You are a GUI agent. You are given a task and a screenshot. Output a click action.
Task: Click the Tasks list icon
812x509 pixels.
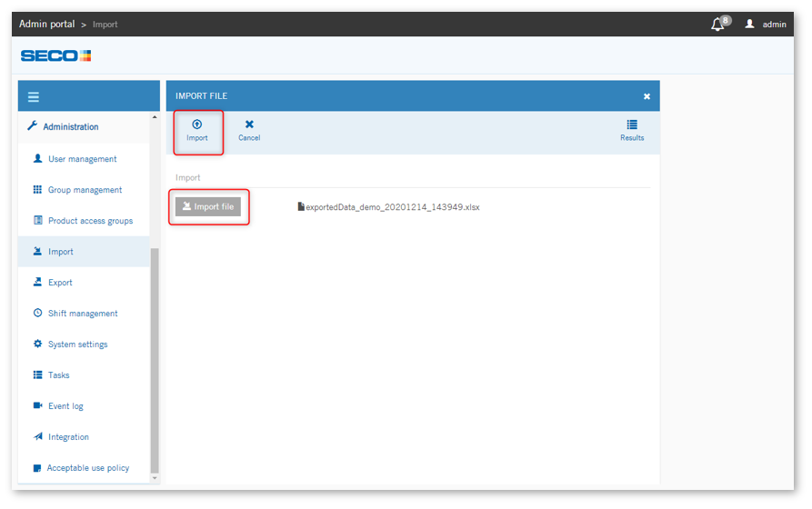[38, 374]
